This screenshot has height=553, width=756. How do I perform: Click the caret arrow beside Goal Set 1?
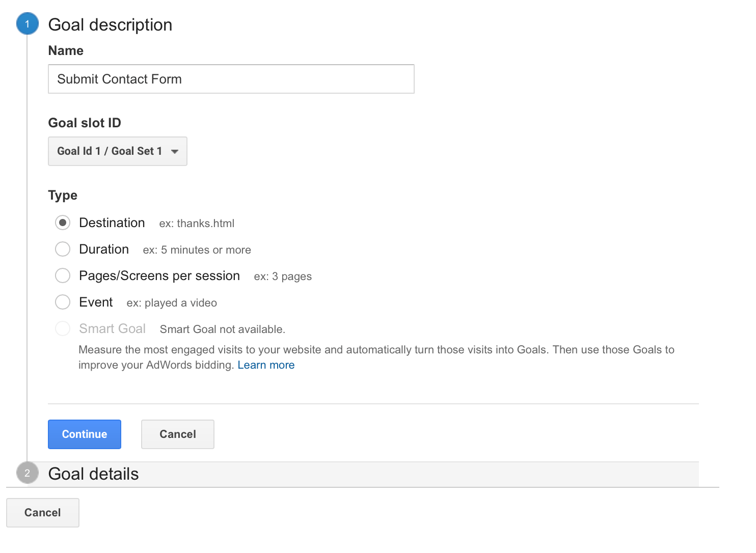pyautogui.click(x=175, y=151)
